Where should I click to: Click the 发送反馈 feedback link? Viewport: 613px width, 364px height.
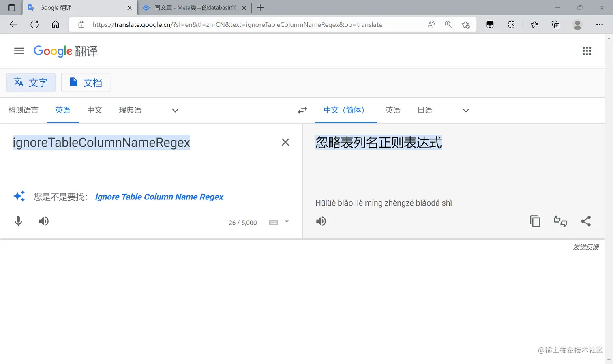pos(586,247)
